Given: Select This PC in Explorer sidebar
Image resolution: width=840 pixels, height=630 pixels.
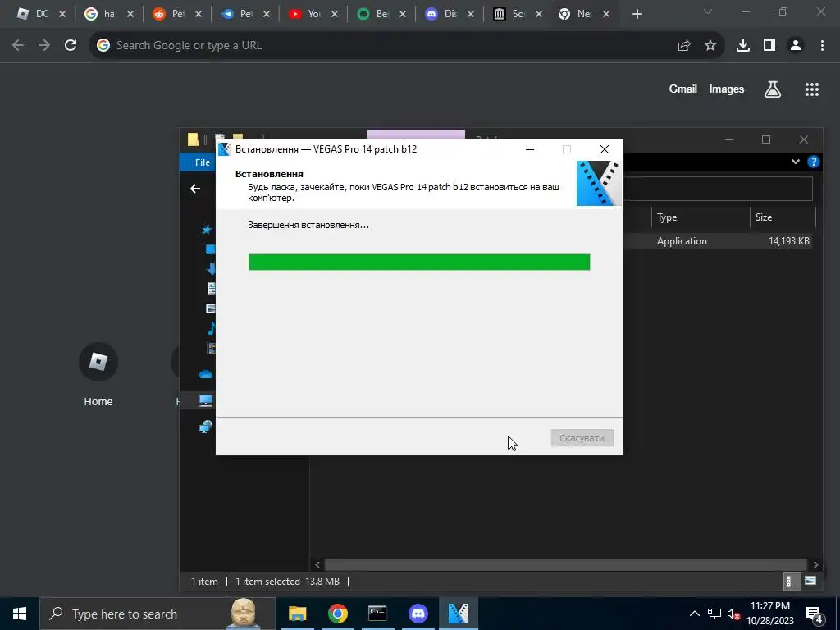Looking at the screenshot, I should pyautogui.click(x=206, y=400).
